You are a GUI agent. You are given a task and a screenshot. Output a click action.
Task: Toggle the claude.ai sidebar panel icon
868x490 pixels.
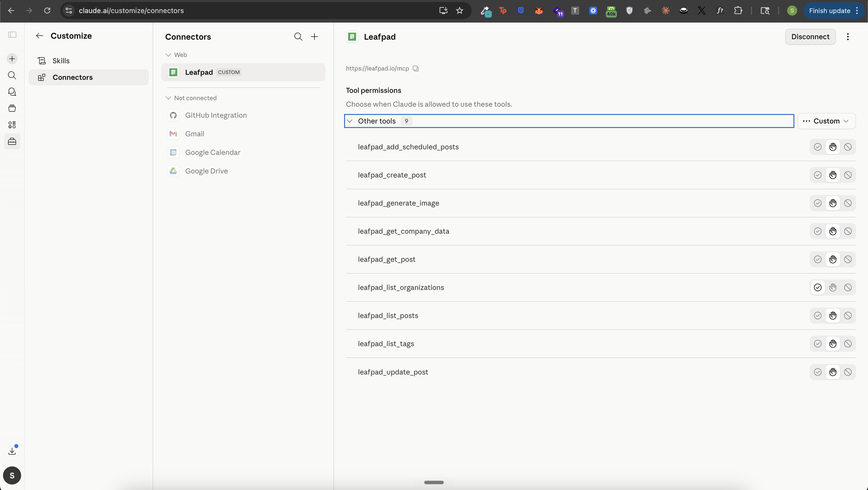(12, 35)
